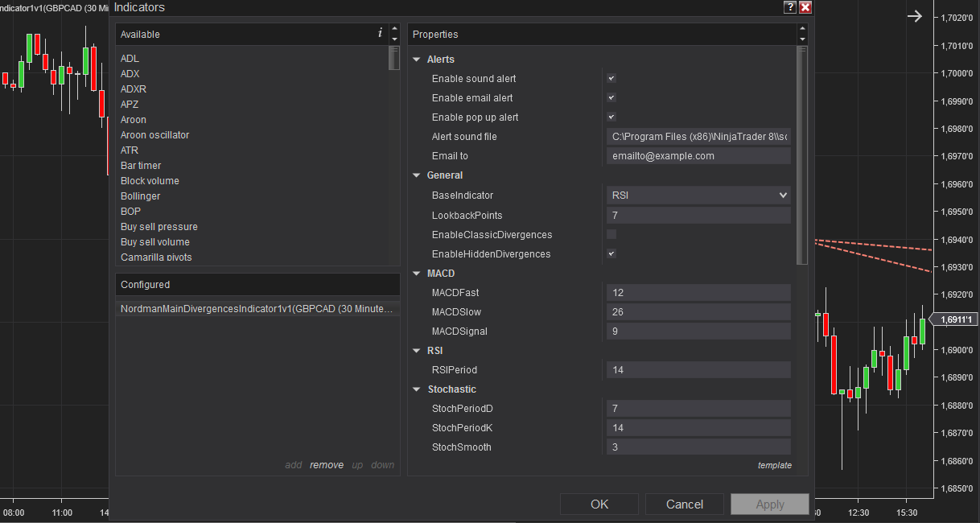The width and height of the screenshot is (980, 523).
Task: Select ADX in Available list
Action: coord(130,74)
